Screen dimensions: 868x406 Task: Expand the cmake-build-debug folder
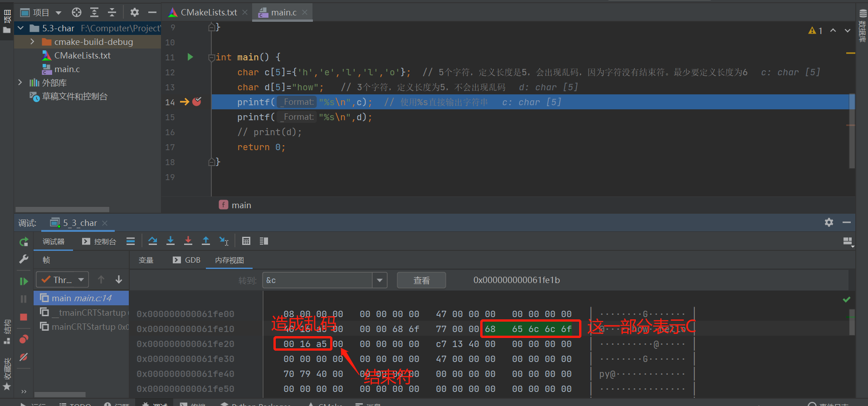[32, 42]
